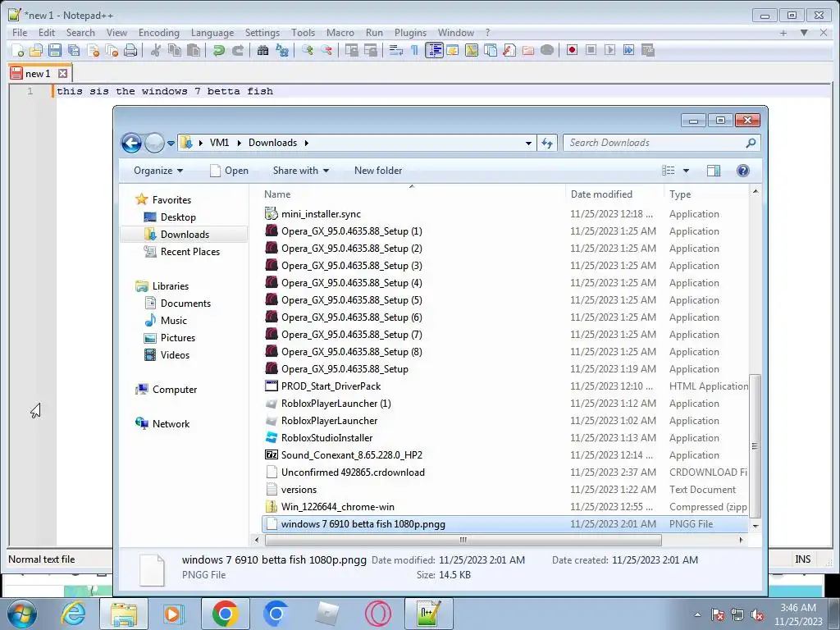Screen dimensions: 840x630
Task: Sort files by the Name column header
Action: [412, 194]
